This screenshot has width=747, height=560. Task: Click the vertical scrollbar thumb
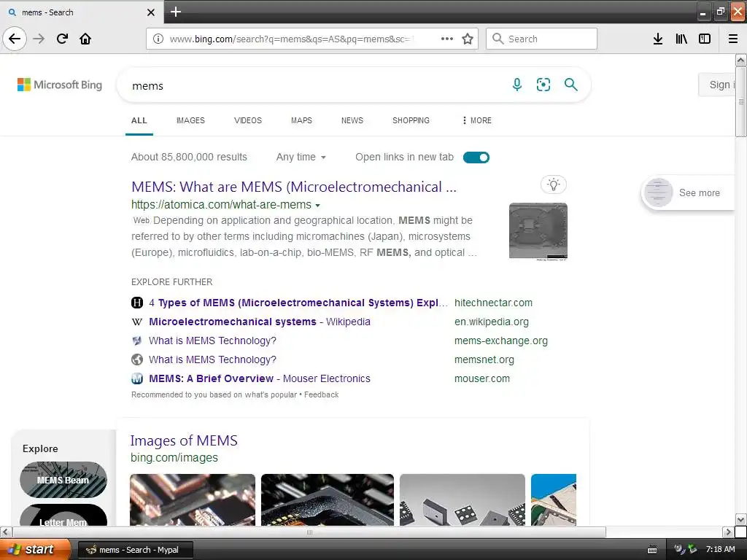tap(740, 101)
